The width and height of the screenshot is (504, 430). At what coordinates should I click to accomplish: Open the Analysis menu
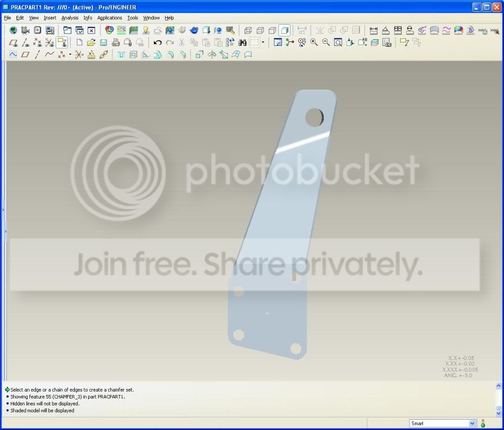click(70, 18)
